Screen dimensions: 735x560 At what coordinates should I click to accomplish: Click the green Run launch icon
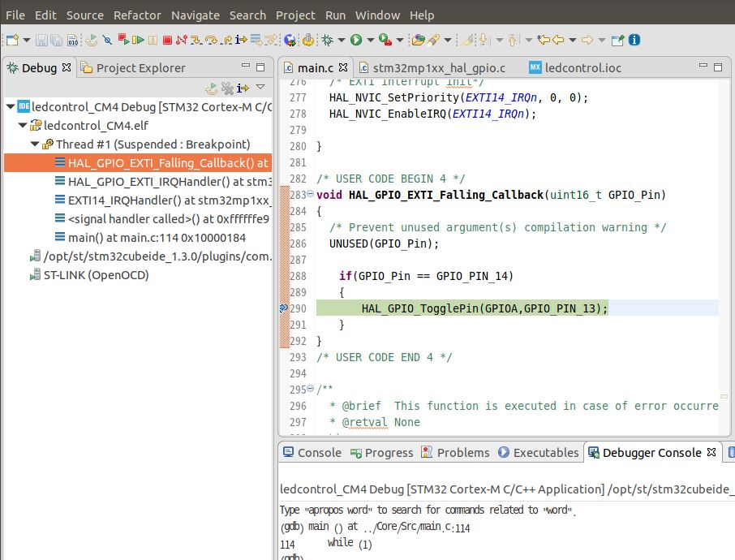tap(356, 40)
